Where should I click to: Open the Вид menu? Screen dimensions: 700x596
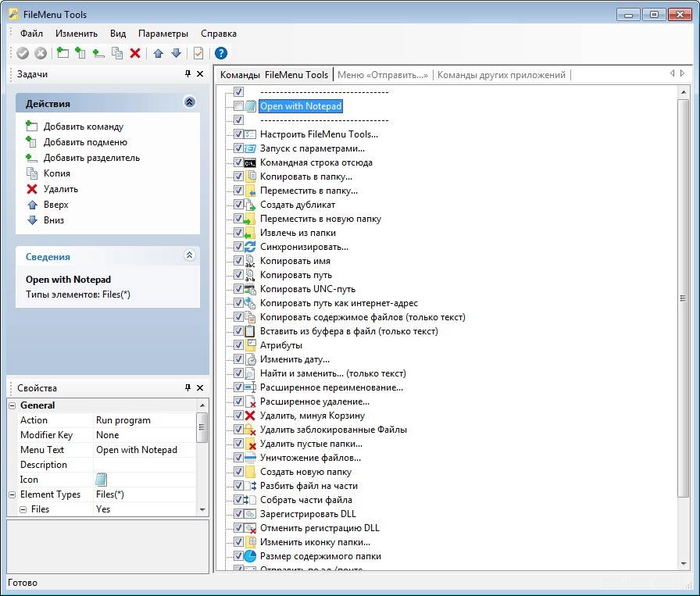pyautogui.click(x=118, y=34)
